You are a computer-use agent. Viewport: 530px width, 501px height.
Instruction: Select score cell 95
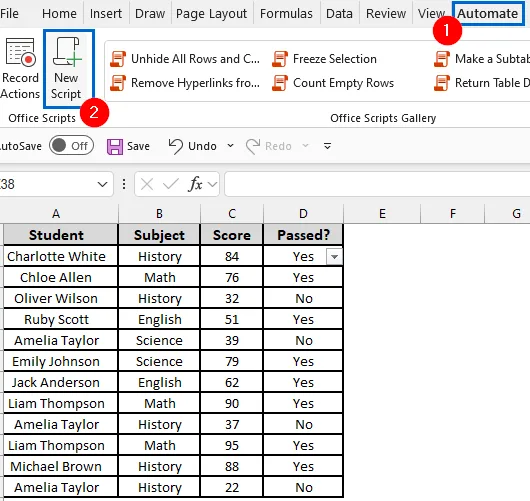232,446
